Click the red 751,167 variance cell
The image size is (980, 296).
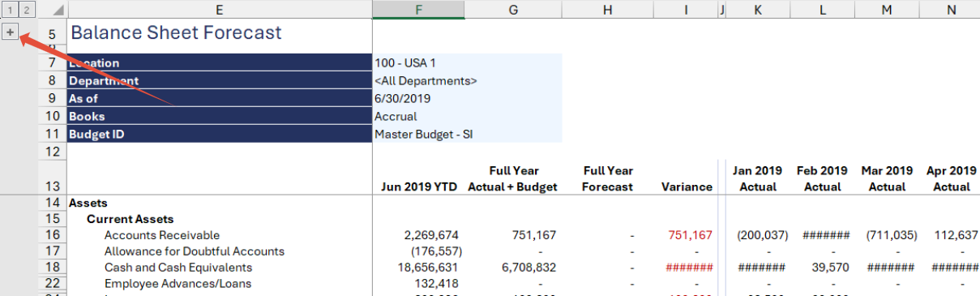click(x=690, y=235)
